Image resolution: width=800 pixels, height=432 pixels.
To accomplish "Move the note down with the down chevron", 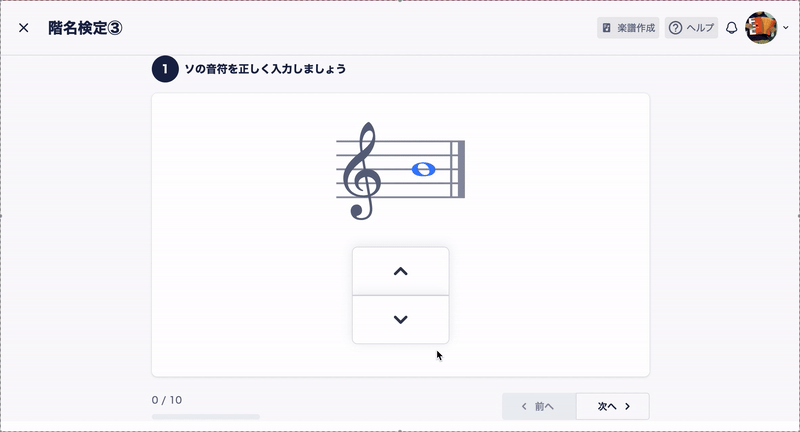I will pos(401,320).
